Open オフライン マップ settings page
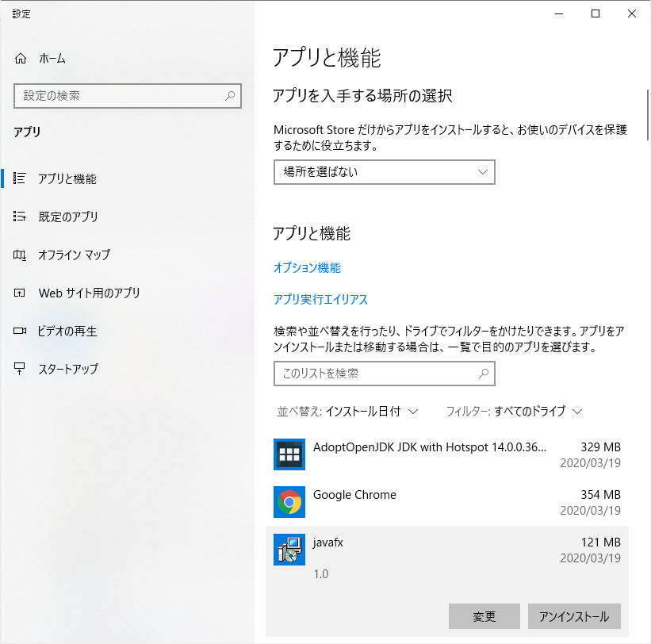Image resolution: width=651 pixels, height=644 pixels. (x=127, y=255)
